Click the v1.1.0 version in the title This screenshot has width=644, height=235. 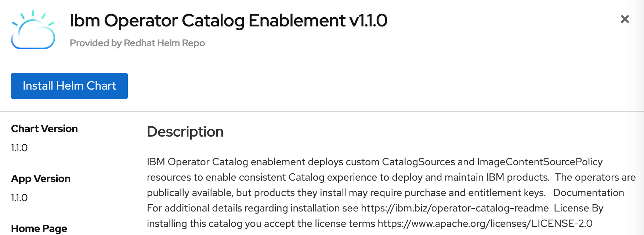coord(368,21)
